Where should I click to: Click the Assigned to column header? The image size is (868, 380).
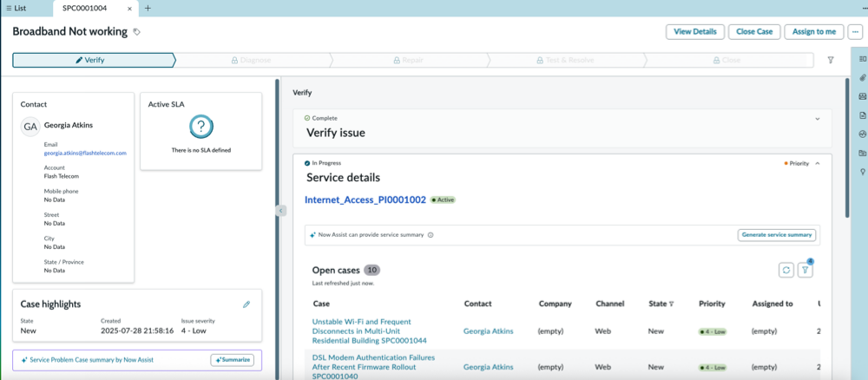tap(773, 304)
